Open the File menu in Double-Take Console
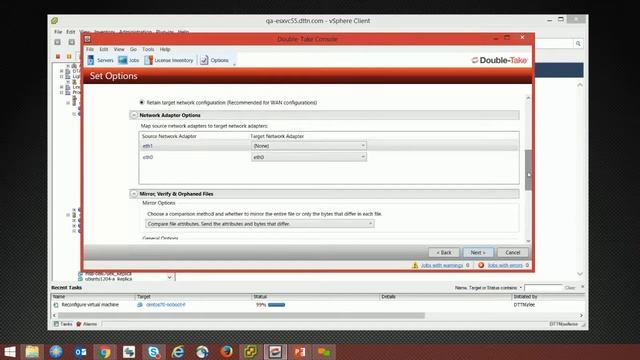Viewport: 640px width, 360px height. (x=90, y=49)
